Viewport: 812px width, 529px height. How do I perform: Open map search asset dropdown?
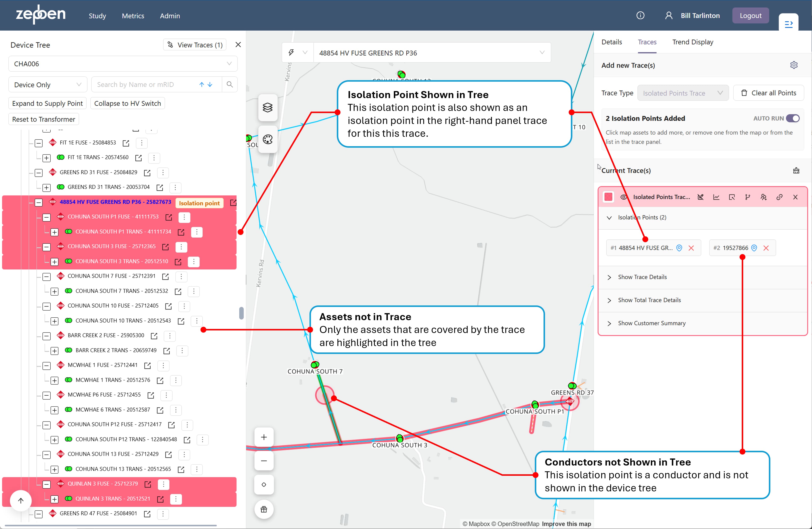click(x=432, y=53)
